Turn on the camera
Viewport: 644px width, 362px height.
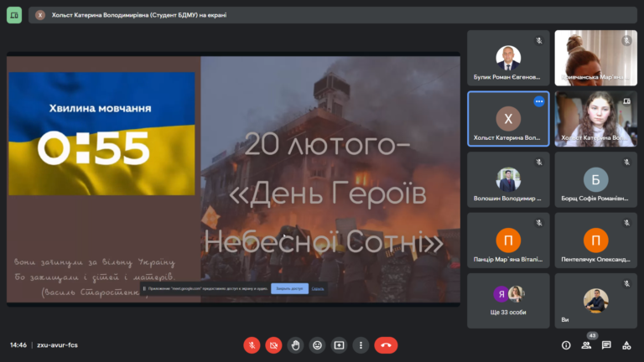tap(273, 344)
